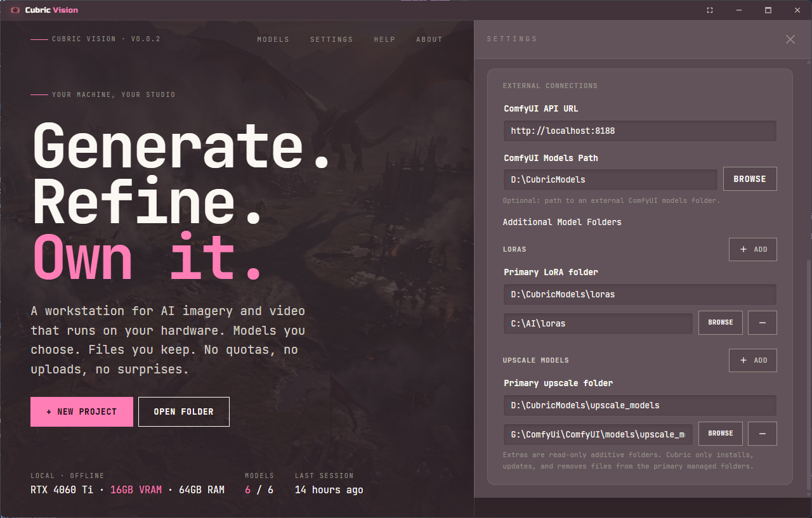Screen dimensions: 812x518
Task: Start a new project
Action: pyautogui.click(x=82, y=412)
